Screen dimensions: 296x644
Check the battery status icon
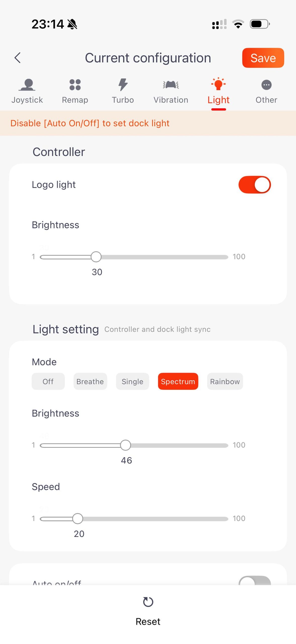[260, 24]
